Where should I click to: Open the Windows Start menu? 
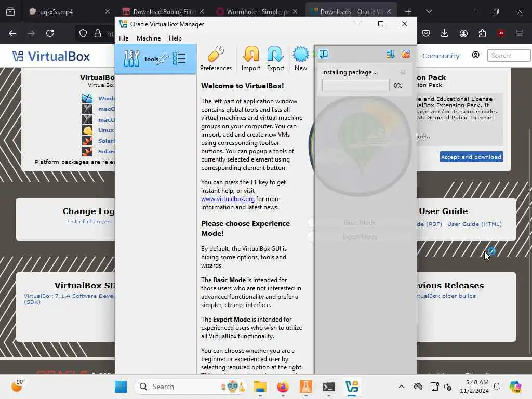[x=121, y=387]
